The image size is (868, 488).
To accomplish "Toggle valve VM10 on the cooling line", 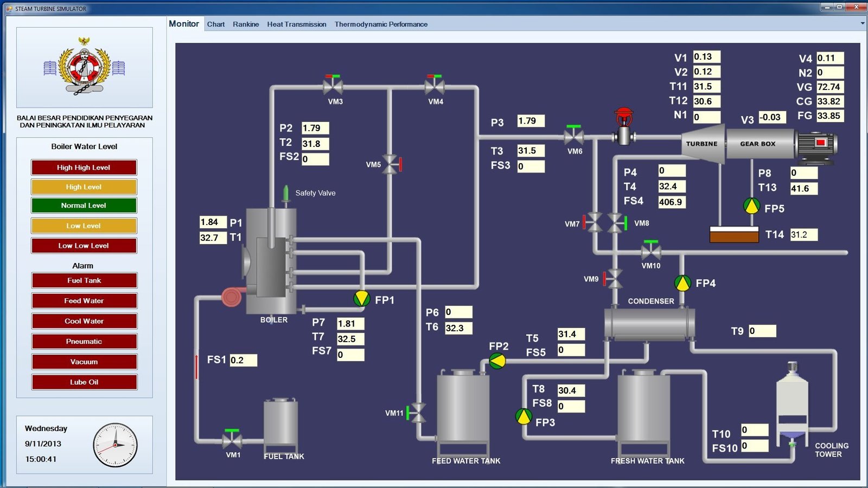I will 650,251.
